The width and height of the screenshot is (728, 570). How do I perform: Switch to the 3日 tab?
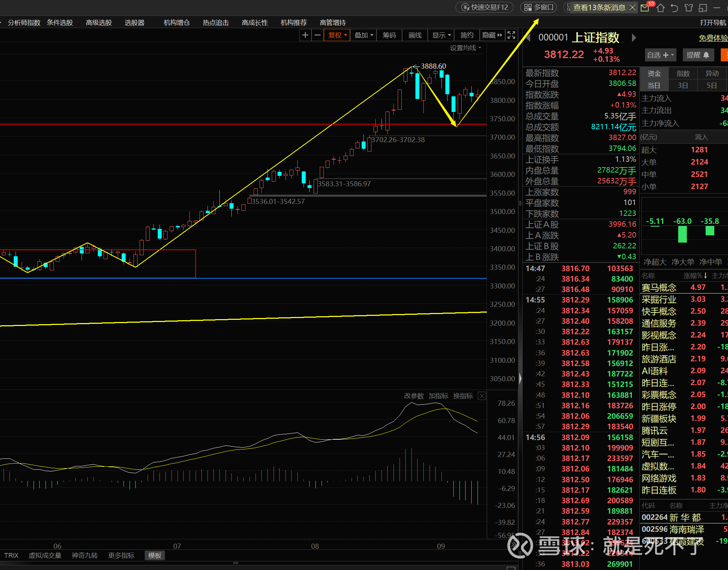coord(683,85)
